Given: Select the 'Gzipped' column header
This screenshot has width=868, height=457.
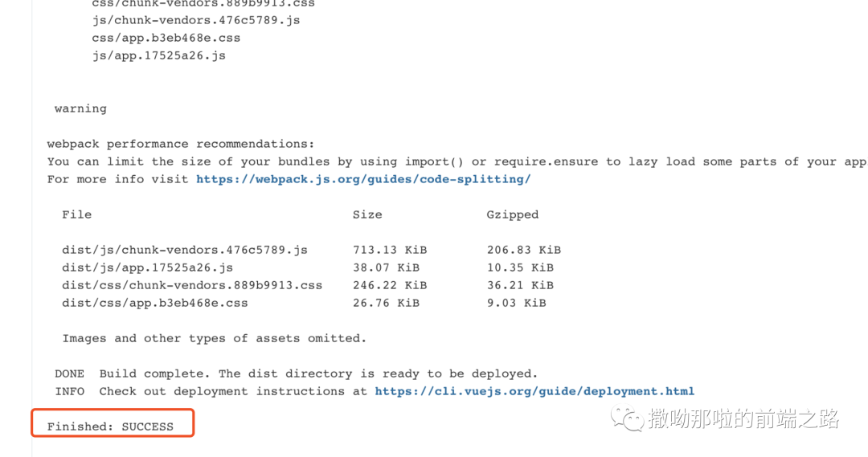Looking at the screenshot, I should [x=512, y=214].
